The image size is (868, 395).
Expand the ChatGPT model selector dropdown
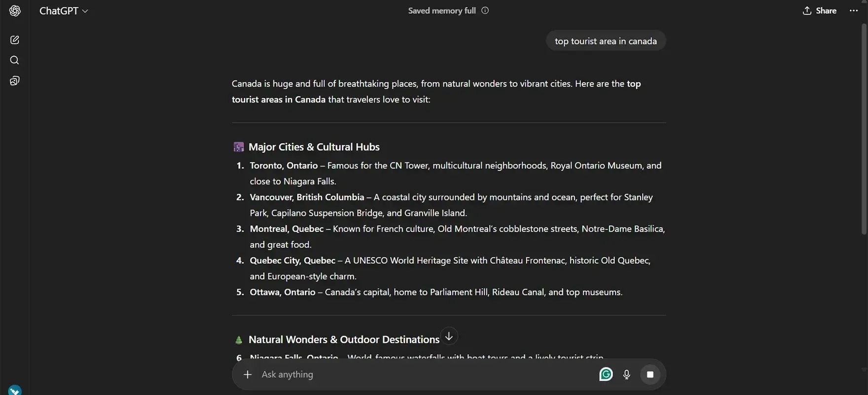coord(64,11)
